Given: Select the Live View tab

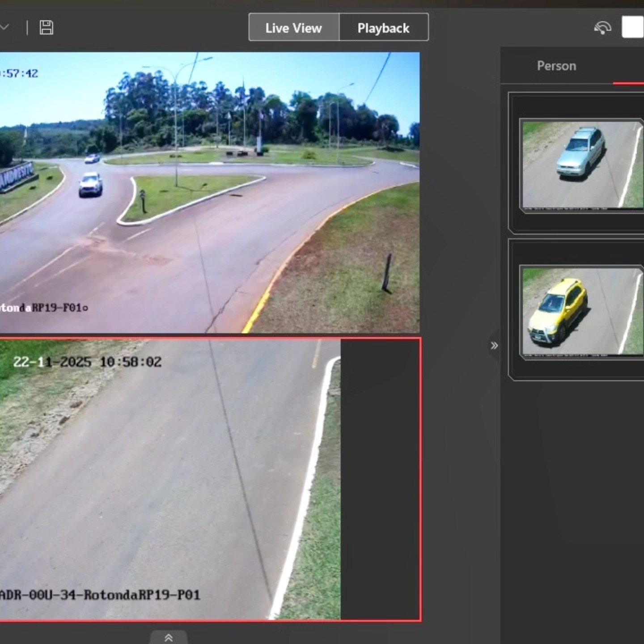Looking at the screenshot, I should pyautogui.click(x=293, y=28).
